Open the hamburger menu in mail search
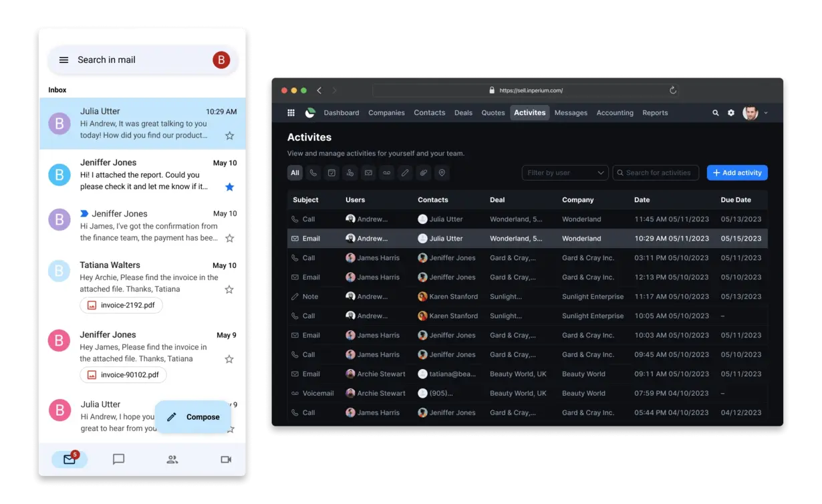This screenshot has height=504, width=822. point(63,60)
